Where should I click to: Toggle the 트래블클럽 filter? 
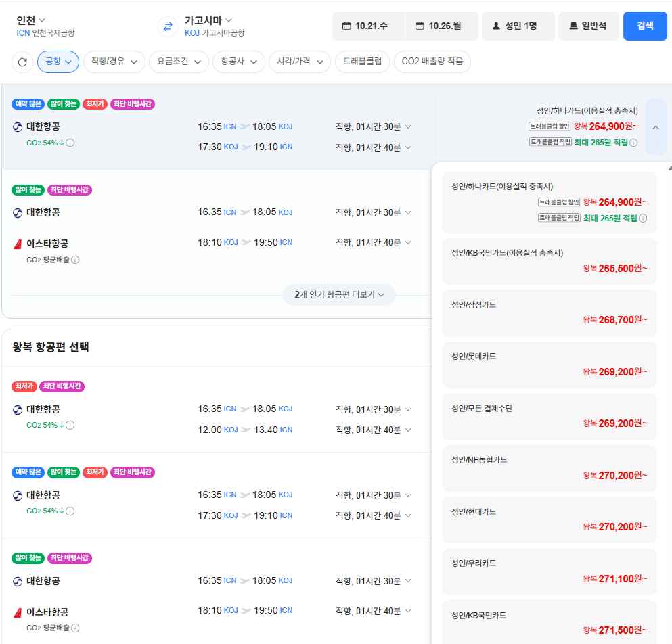pyautogui.click(x=362, y=62)
